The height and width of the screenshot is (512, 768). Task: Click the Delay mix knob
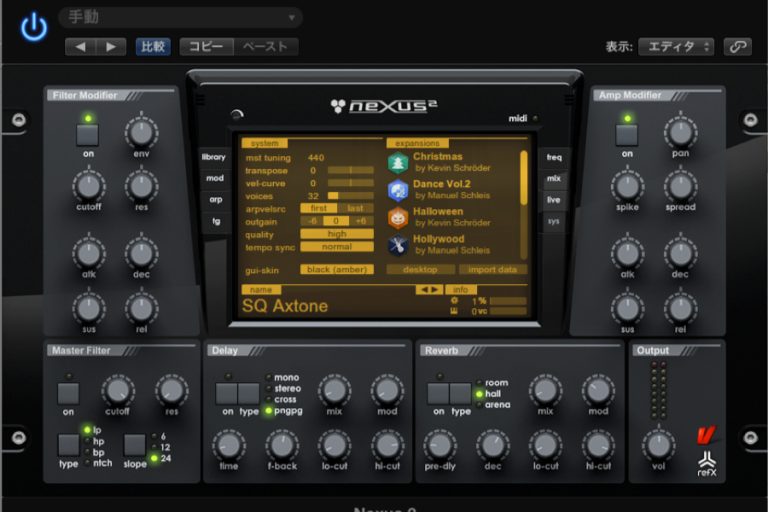[x=335, y=390]
